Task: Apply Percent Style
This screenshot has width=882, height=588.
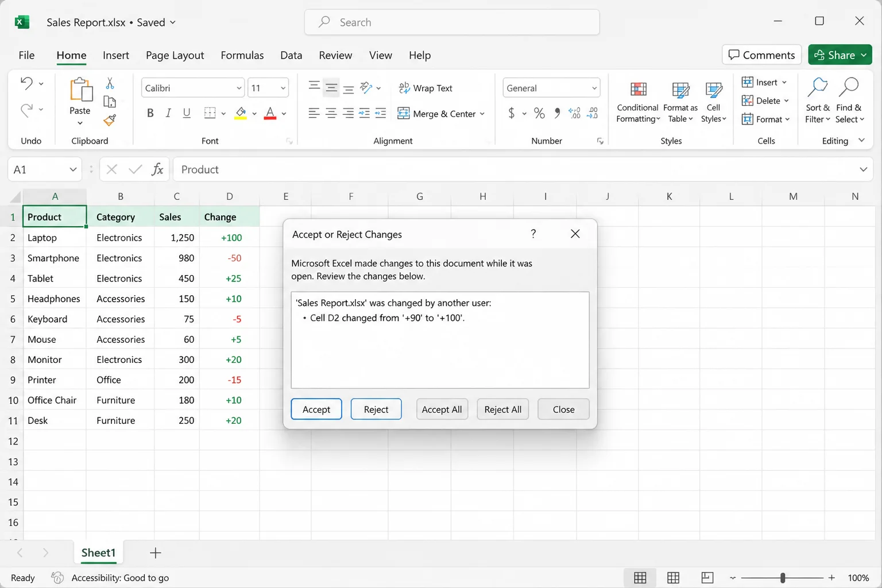Action: coord(539,113)
